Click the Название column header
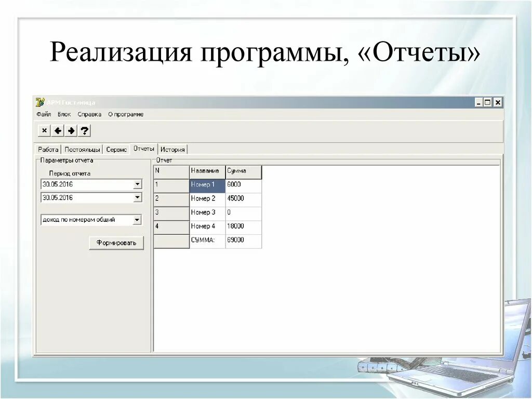The image size is (532, 399). 207,172
